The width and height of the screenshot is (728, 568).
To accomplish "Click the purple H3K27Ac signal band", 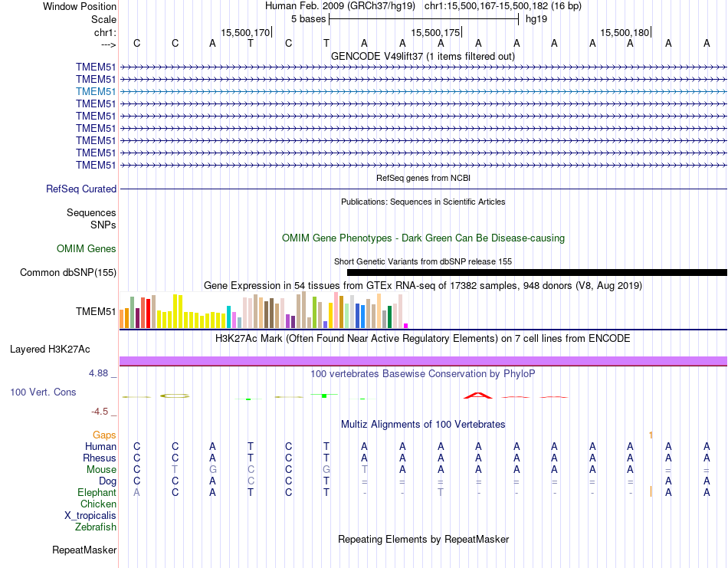I will 424,361.
